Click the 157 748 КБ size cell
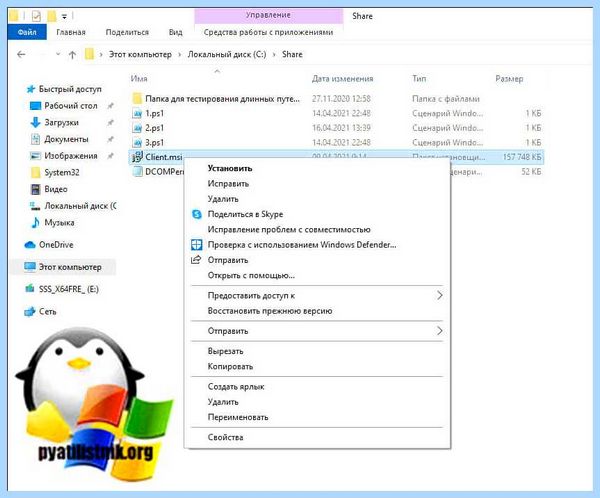Image resolution: width=600 pixels, height=498 pixels. pyautogui.click(x=522, y=157)
